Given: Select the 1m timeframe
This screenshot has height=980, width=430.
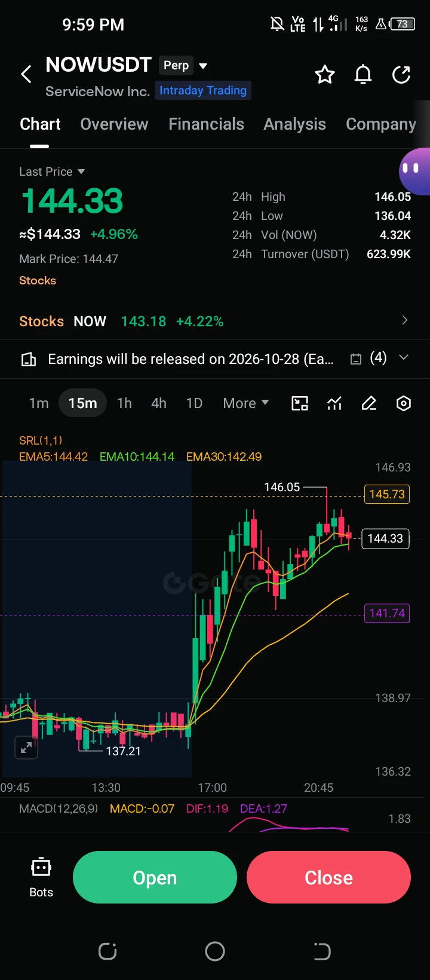Looking at the screenshot, I should click(x=39, y=403).
